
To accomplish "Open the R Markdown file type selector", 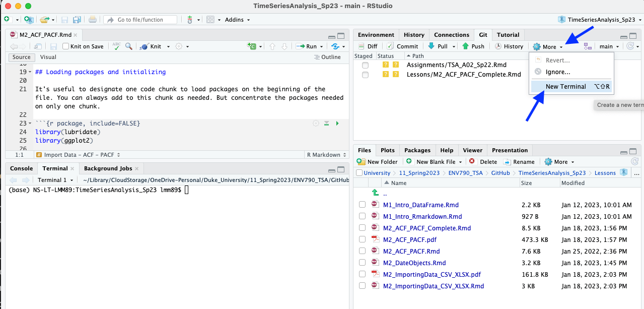I will tap(326, 155).
